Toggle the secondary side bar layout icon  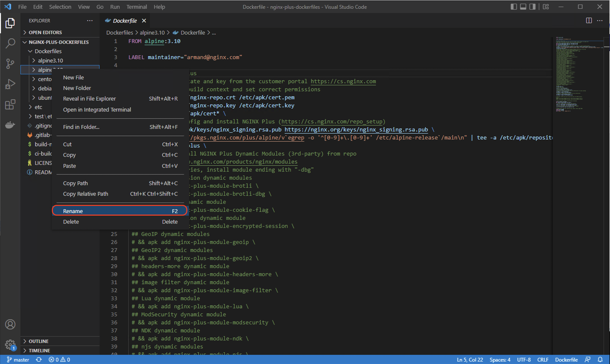pos(532,7)
